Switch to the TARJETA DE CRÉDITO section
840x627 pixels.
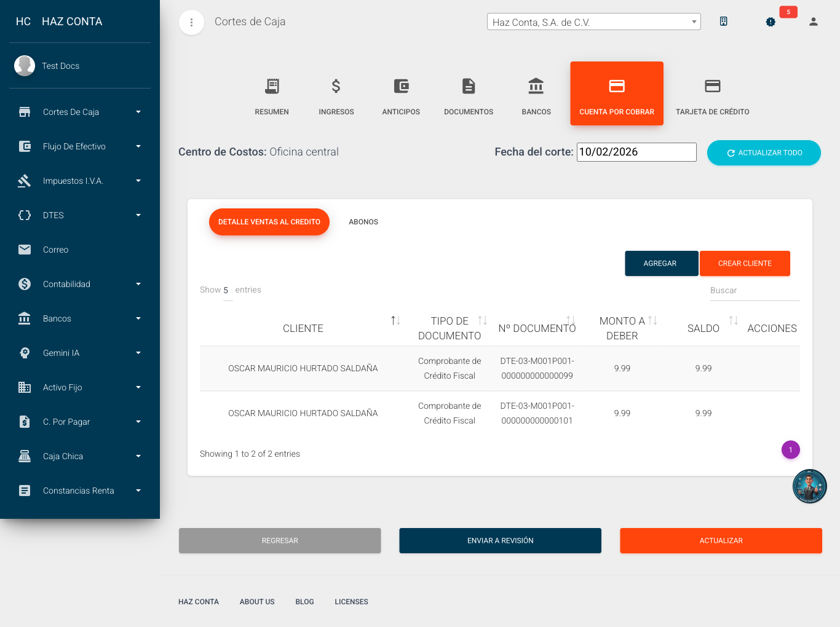713,93
